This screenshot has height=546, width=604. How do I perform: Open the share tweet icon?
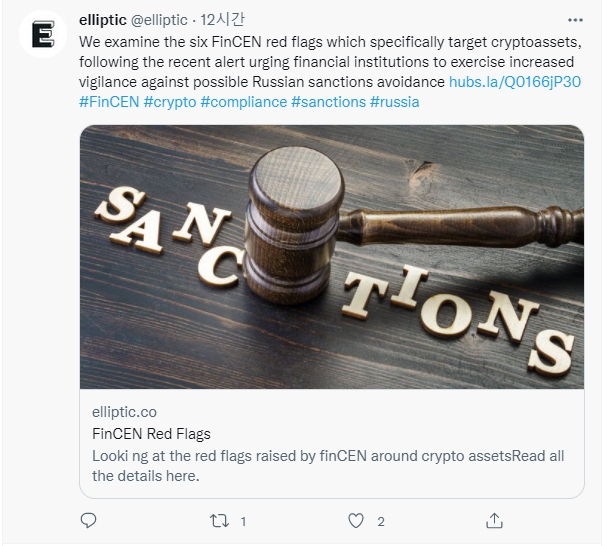[x=494, y=520]
